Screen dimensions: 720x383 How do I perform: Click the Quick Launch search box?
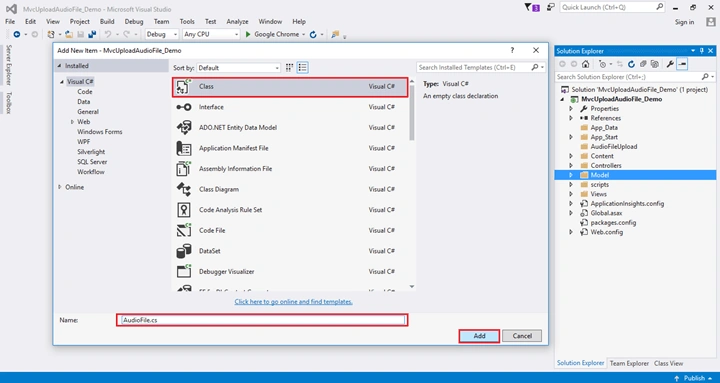(x=612, y=7)
